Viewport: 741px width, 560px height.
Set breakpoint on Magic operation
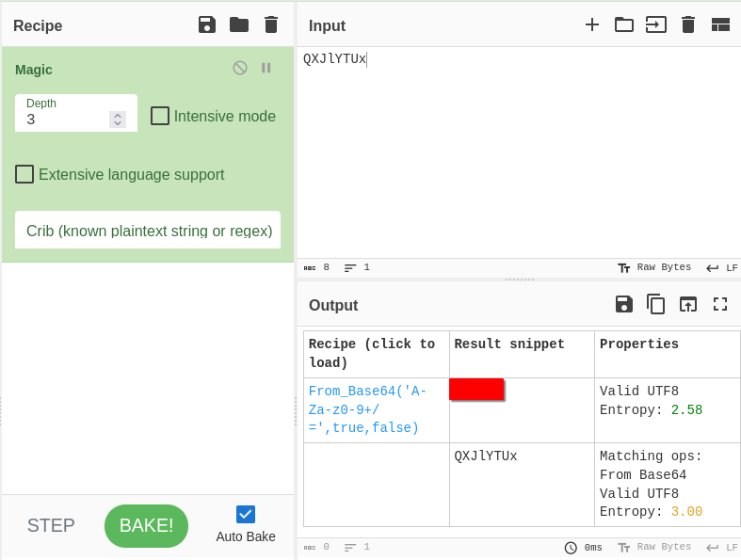(266, 68)
